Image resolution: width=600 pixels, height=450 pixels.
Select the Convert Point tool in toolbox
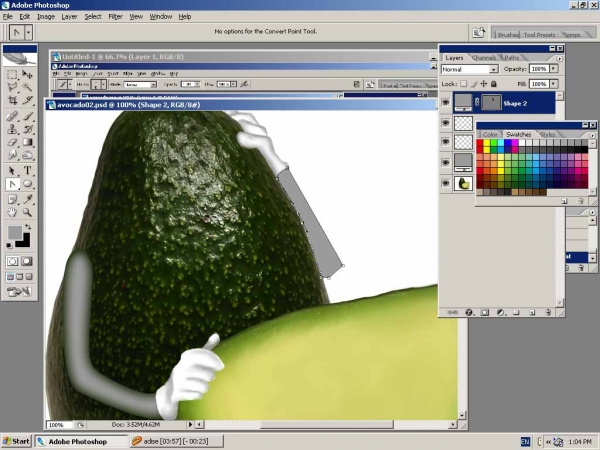tap(12, 184)
